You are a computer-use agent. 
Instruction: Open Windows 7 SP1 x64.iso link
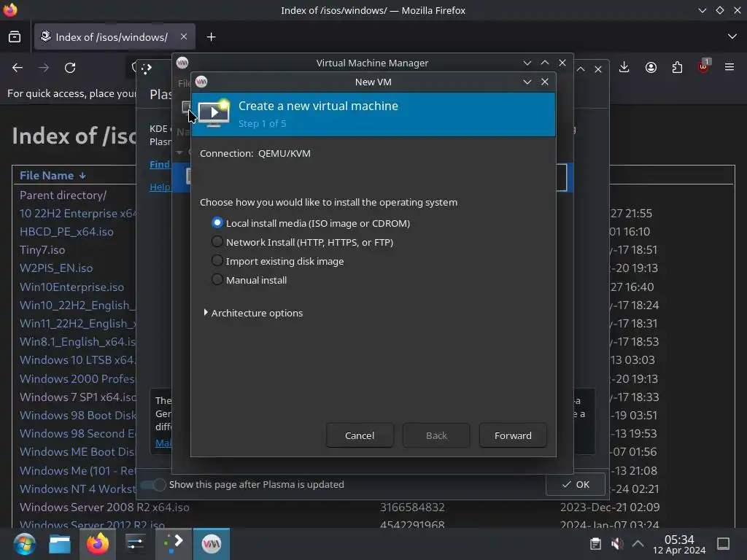point(77,397)
